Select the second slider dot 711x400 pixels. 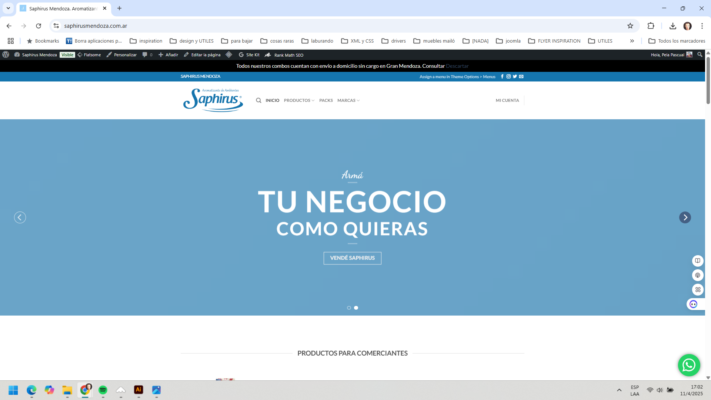tap(356, 308)
